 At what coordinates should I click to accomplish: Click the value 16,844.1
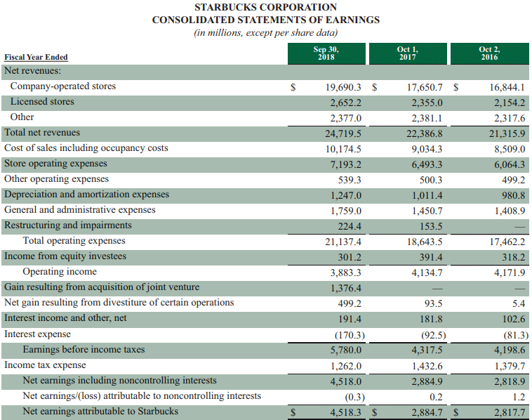coord(507,88)
